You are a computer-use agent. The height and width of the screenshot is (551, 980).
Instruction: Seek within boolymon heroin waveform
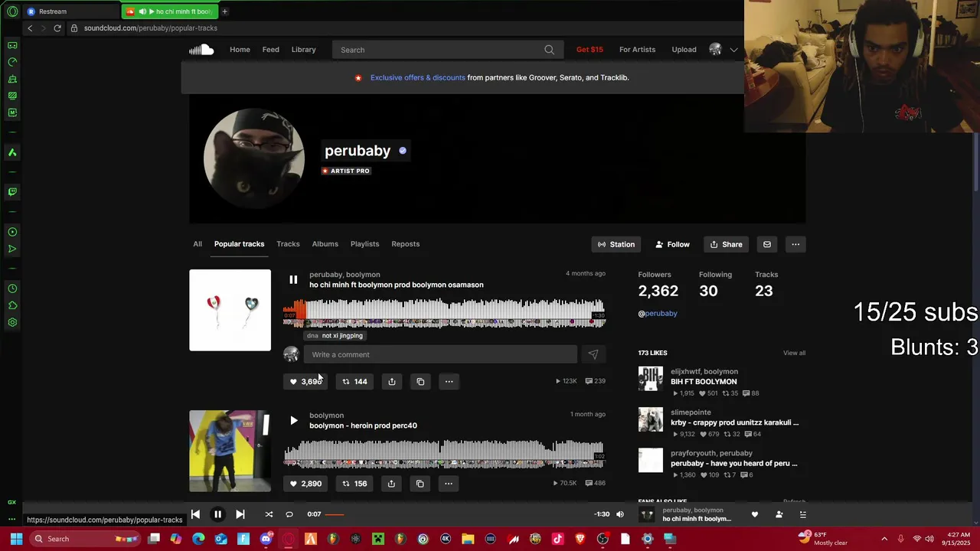pos(444,453)
